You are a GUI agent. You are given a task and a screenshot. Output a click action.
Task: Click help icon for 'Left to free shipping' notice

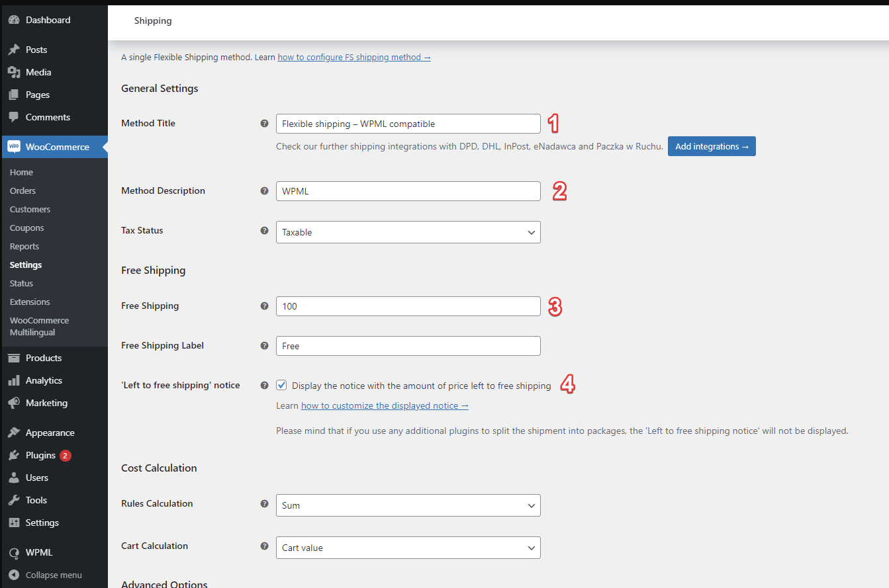(264, 385)
